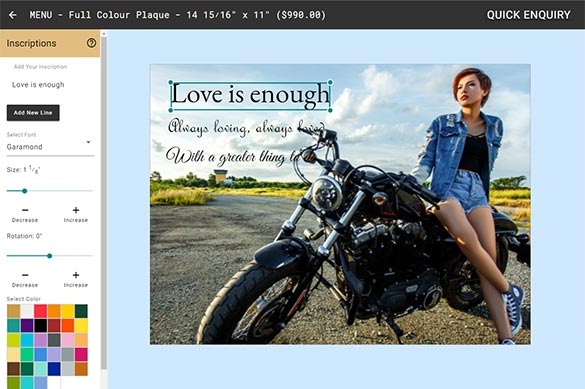Viewport: 585px width, 389px height.
Task: Click top-left handle of selected text box
Action: point(171,82)
